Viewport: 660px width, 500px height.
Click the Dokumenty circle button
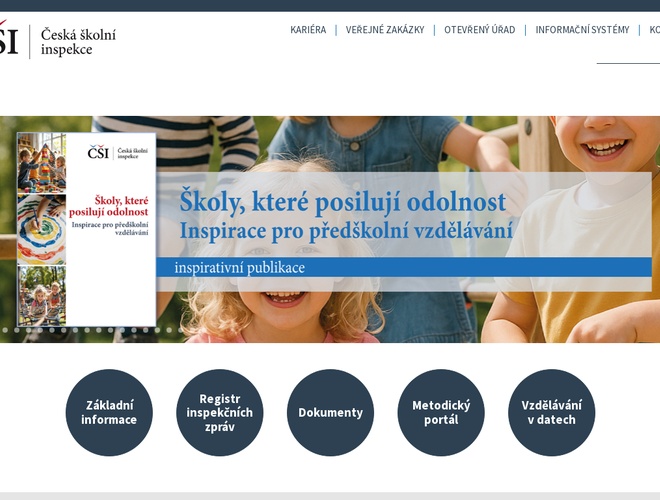click(x=330, y=412)
